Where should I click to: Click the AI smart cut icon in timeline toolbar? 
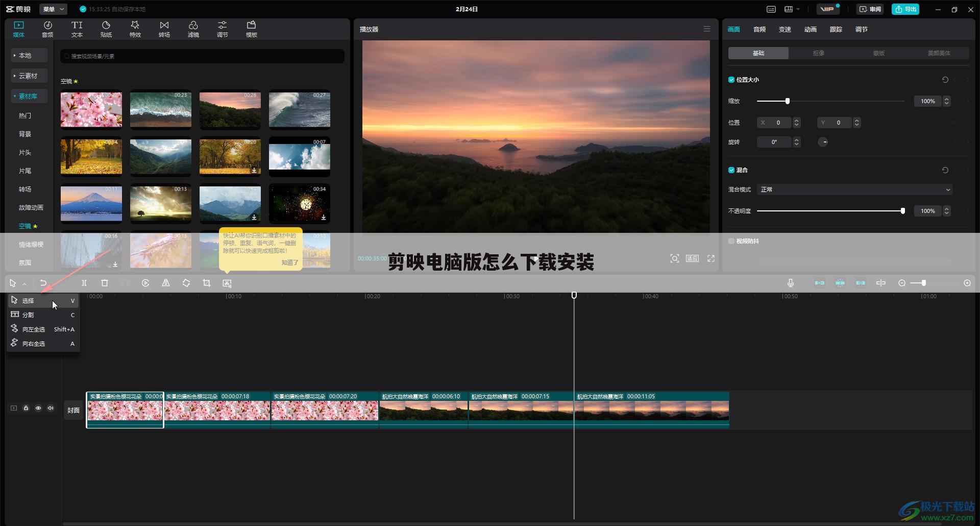coord(227,283)
